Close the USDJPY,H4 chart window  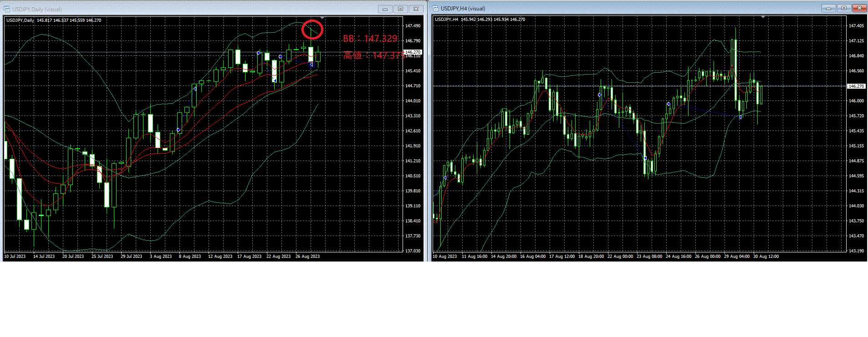tap(859, 8)
